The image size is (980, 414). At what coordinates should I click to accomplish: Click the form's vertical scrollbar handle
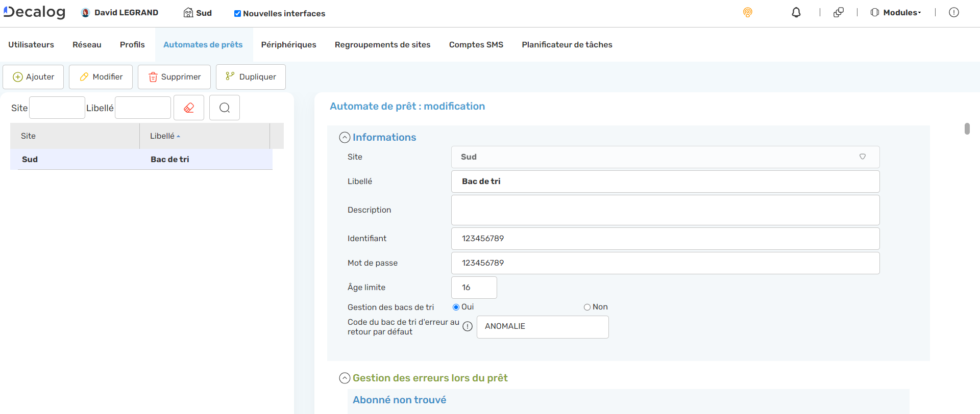point(967,129)
